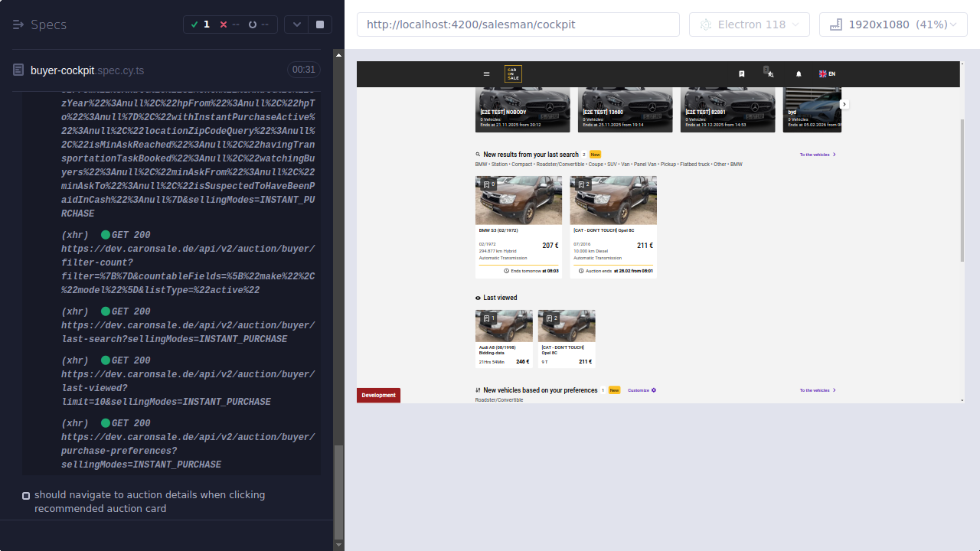Screen dimensions: 980x551
Task: Switch language using the EN flag menu
Action: [827, 74]
